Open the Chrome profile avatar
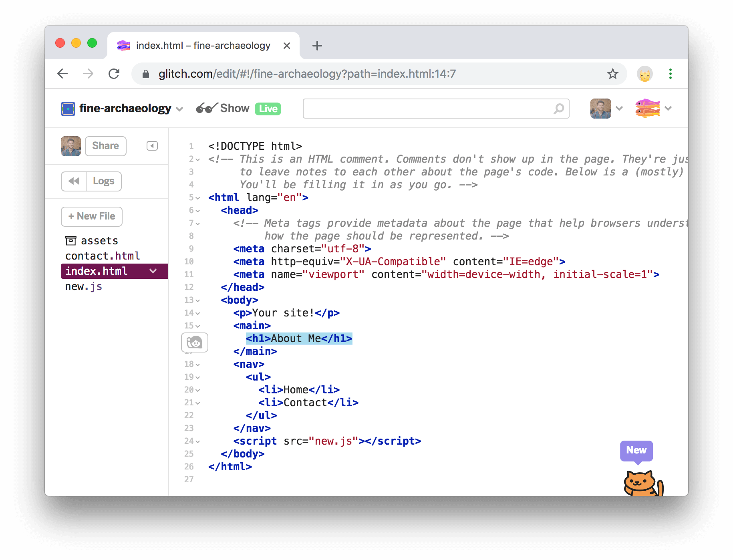 [644, 74]
